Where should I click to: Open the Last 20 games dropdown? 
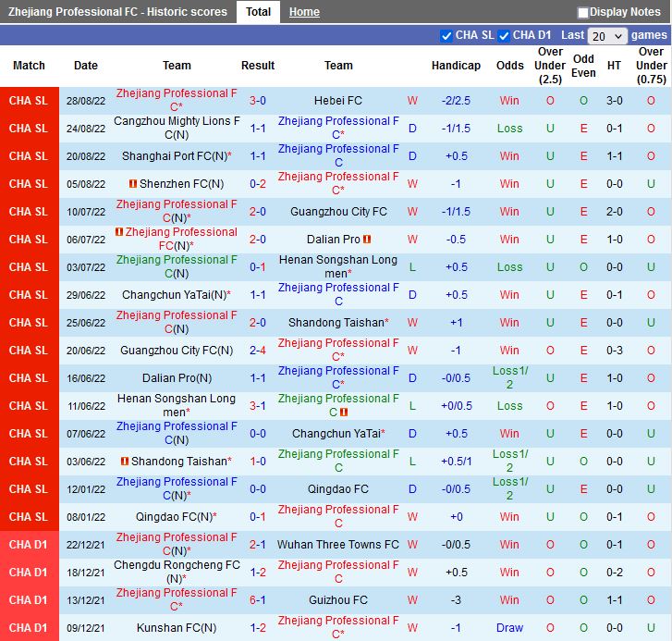[607, 36]
